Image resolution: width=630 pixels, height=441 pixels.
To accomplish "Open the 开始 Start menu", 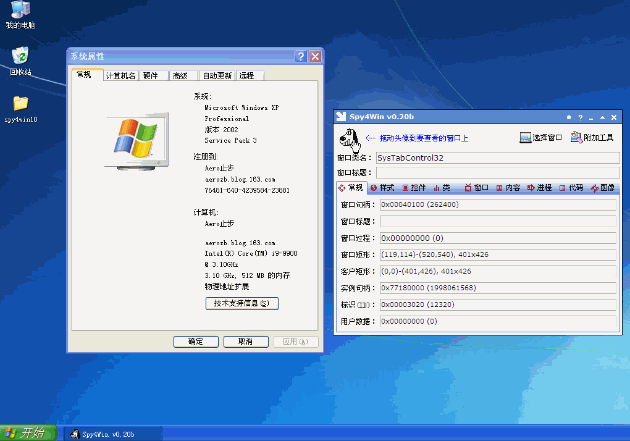I will coord(28,433).
